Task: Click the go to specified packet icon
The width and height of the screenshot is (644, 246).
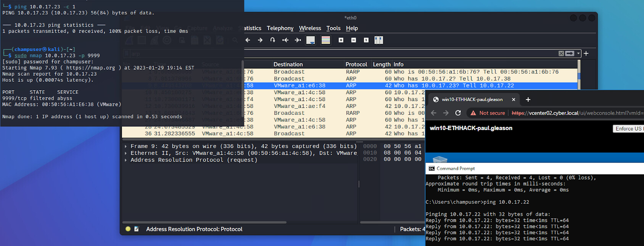Action: tap(272, 40)
